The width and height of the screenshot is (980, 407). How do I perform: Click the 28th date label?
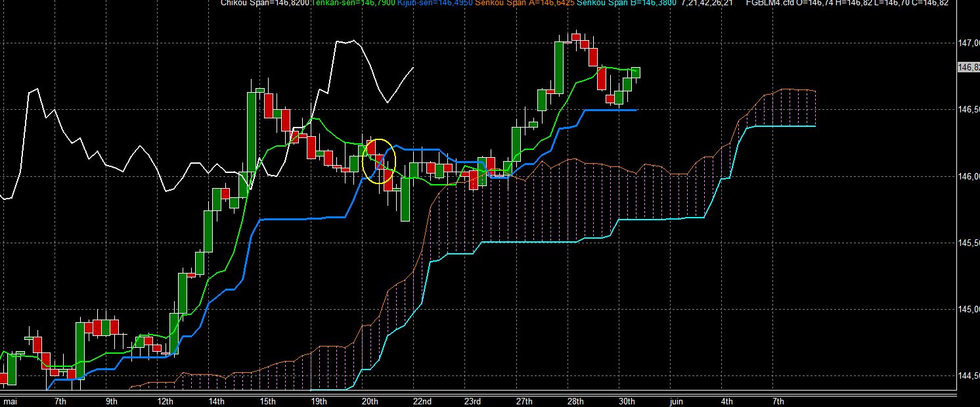pyautogui.click(x=575, y=401)
